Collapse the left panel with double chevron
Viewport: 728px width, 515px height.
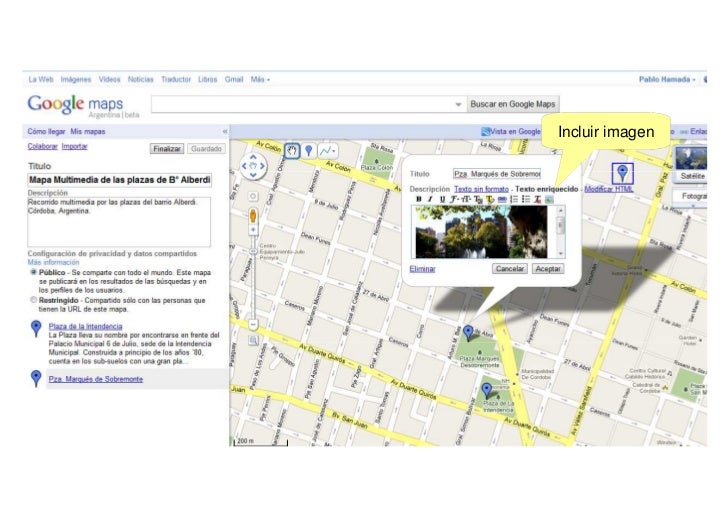pos(225,132)
